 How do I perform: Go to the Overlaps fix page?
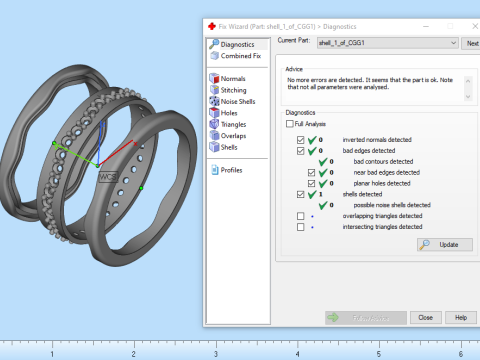233,136
